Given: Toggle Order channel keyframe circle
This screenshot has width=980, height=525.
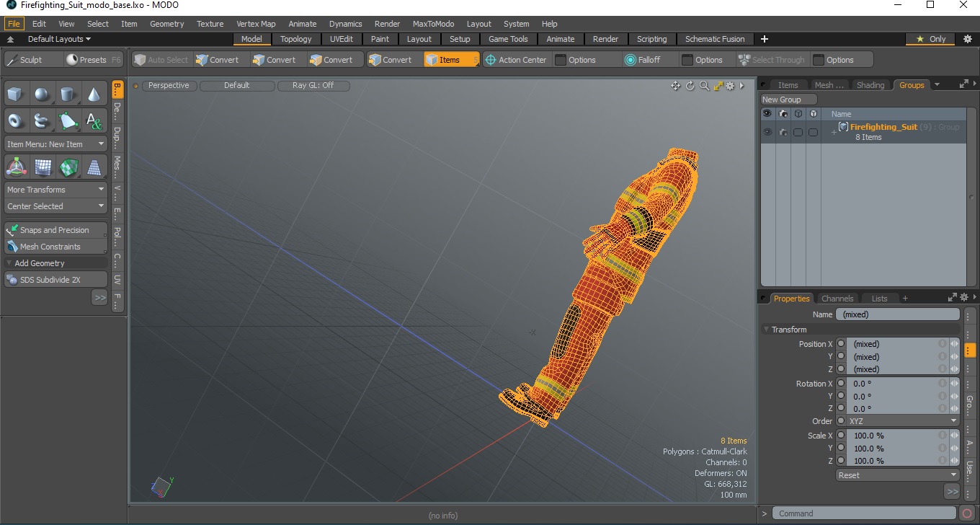Looking at the screenshot, I should 841,421.
